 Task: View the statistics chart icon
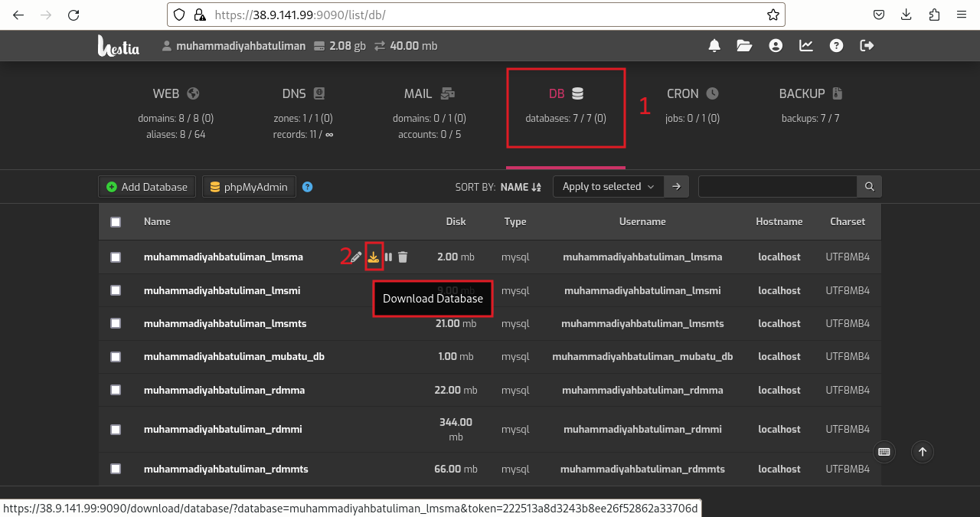(806, 46)
